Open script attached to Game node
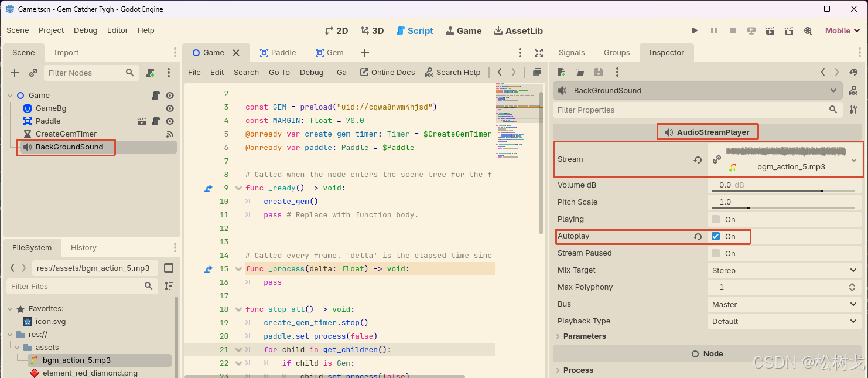868x378 pixels. pos(156,95)
